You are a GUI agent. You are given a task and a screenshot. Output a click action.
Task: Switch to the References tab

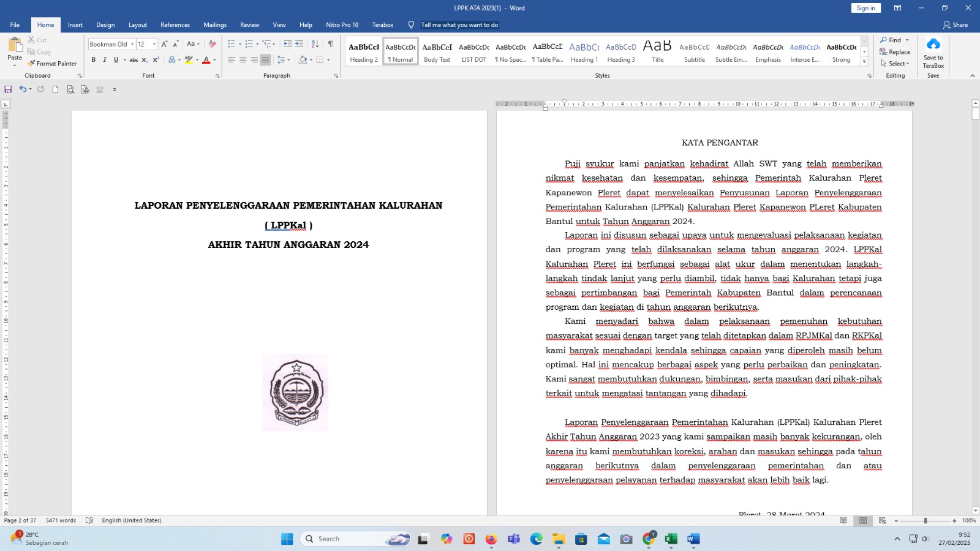point(175,25)
